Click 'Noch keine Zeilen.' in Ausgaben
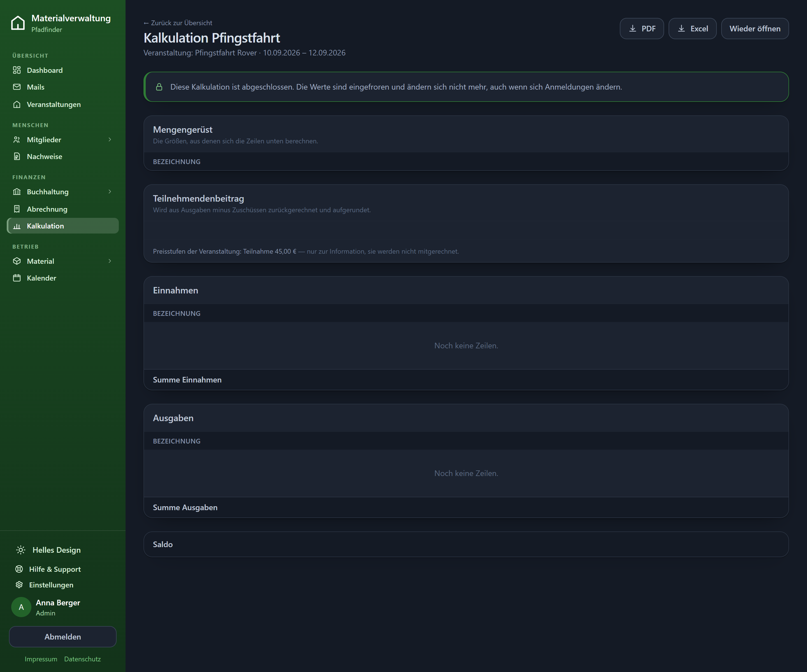This screenshot has height=672, width=807. [x=466, y=473]
